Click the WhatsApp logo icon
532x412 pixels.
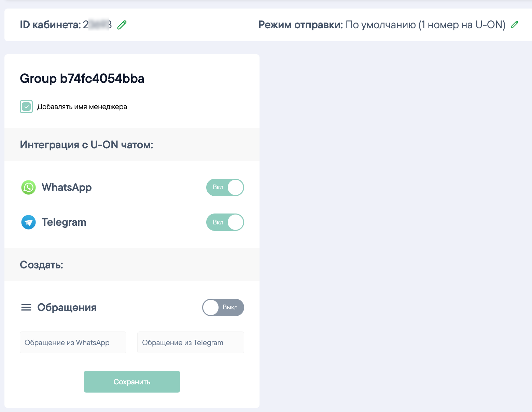pyautogui.click(x=28, y=188)
